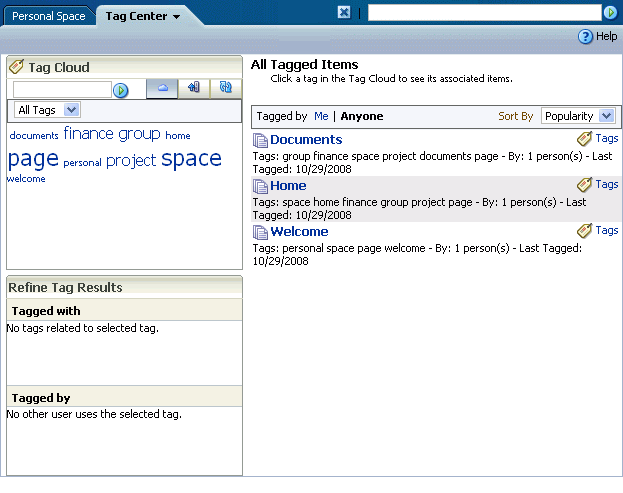Expand the Tag Center tab menu arrow
623x493 pixels.
click(x=176, y=17)
